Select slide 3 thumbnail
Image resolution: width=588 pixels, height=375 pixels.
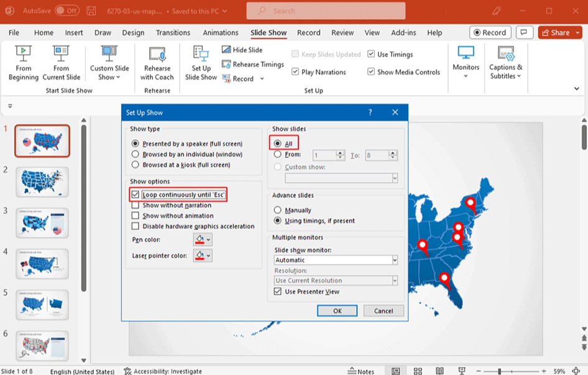42,223
